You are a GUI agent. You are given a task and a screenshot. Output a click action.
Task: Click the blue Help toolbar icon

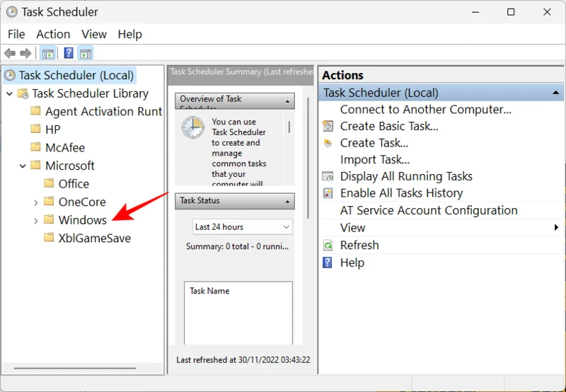coord(69,53)
